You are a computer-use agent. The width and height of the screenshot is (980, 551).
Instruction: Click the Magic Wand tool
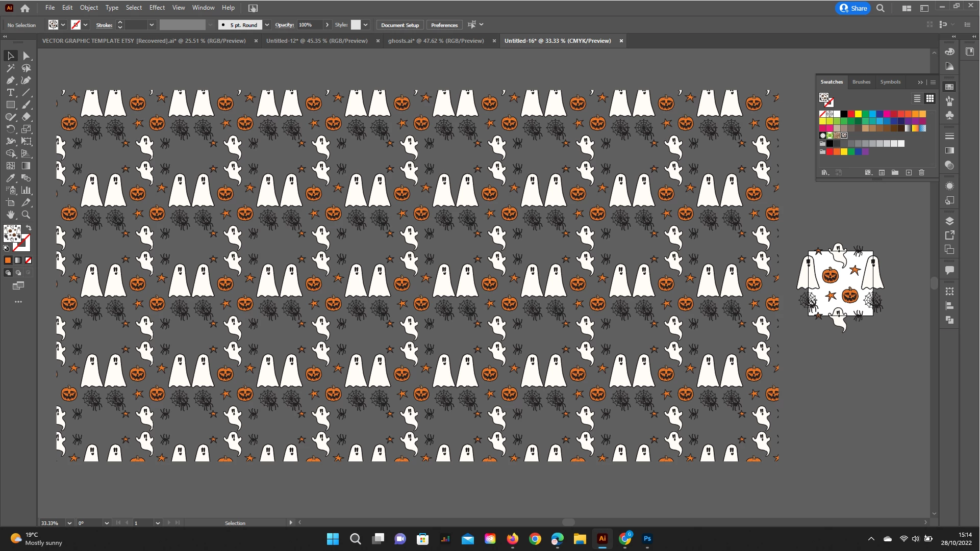pos(10,68)
